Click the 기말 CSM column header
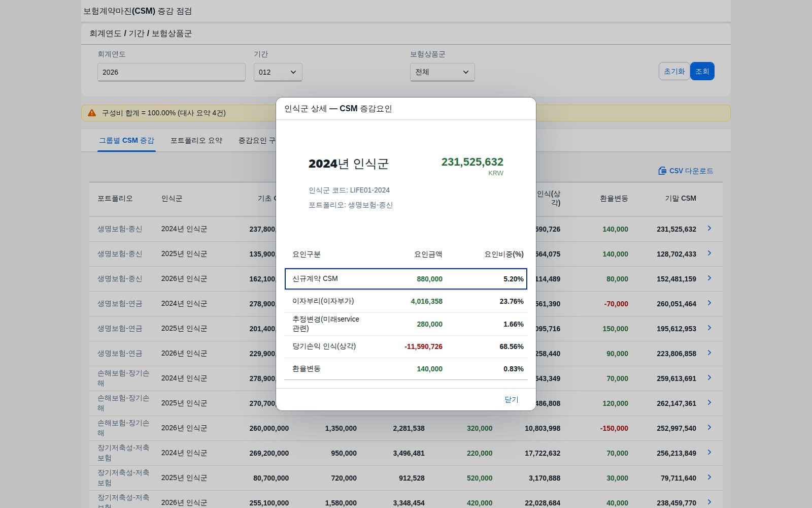This screenshot has height=508, width=812. click(681, 199)
